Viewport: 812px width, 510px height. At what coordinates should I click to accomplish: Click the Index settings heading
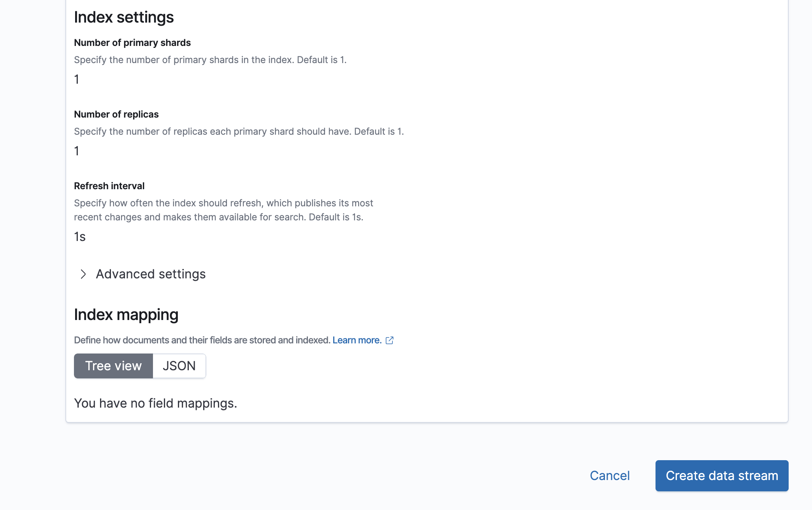point(124,18)
